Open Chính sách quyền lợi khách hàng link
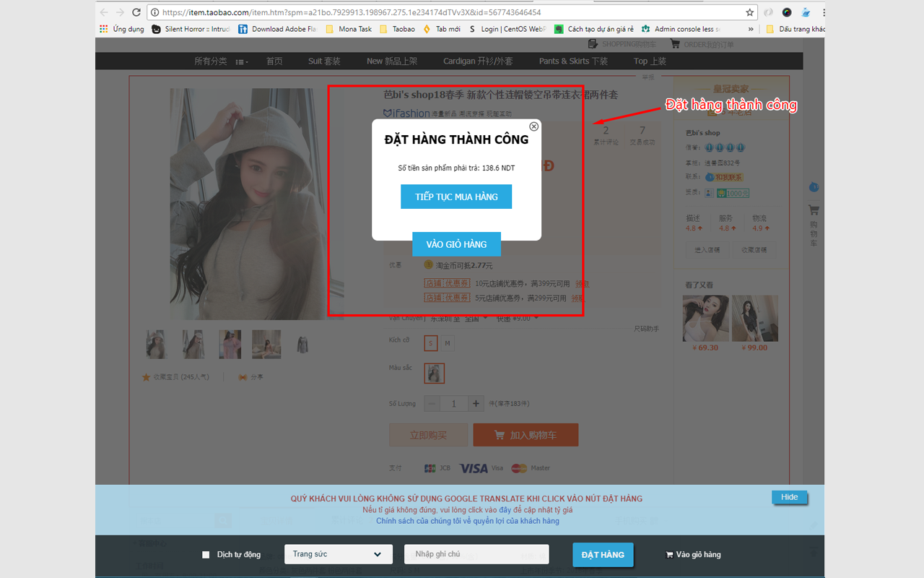 click(x=467, y=521)
